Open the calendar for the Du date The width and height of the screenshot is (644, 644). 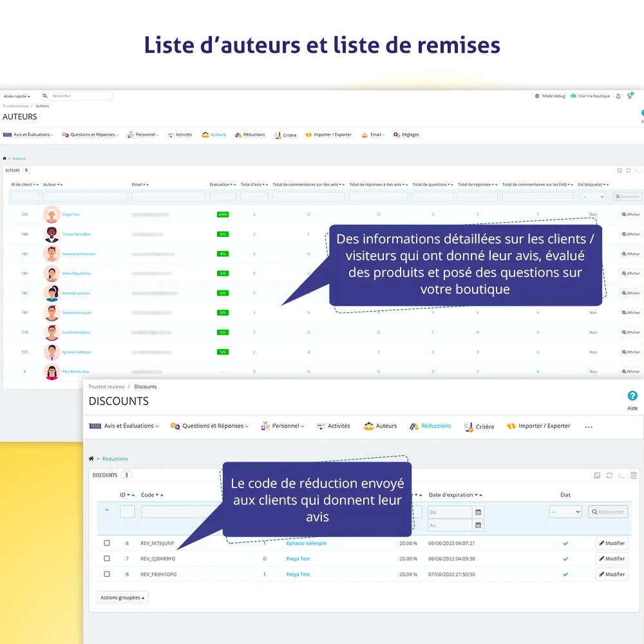pos(478,512)
